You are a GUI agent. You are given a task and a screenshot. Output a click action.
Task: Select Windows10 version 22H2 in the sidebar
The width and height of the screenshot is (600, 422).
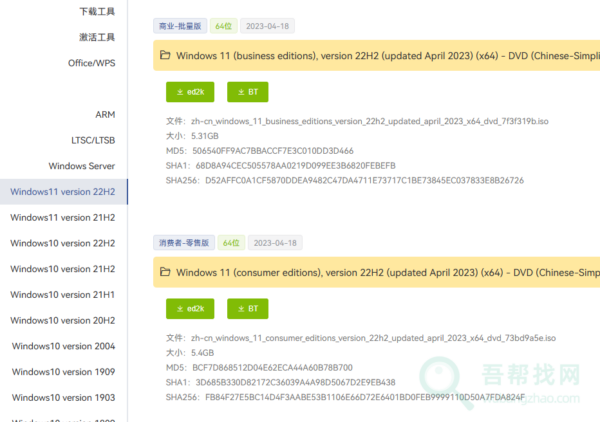pos(62,243)
